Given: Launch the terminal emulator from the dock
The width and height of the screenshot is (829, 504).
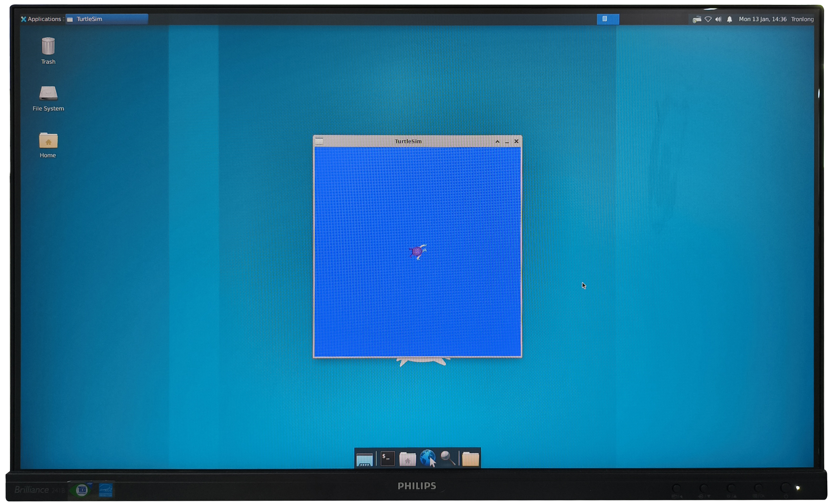Looking at the screenshot, I should [x=387, y=459].
